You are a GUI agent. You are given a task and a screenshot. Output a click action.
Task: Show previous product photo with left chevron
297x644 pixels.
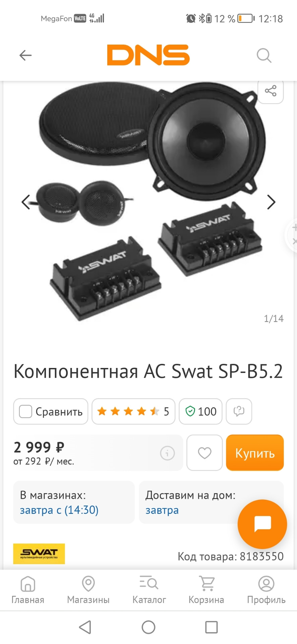tap(26, 202)
